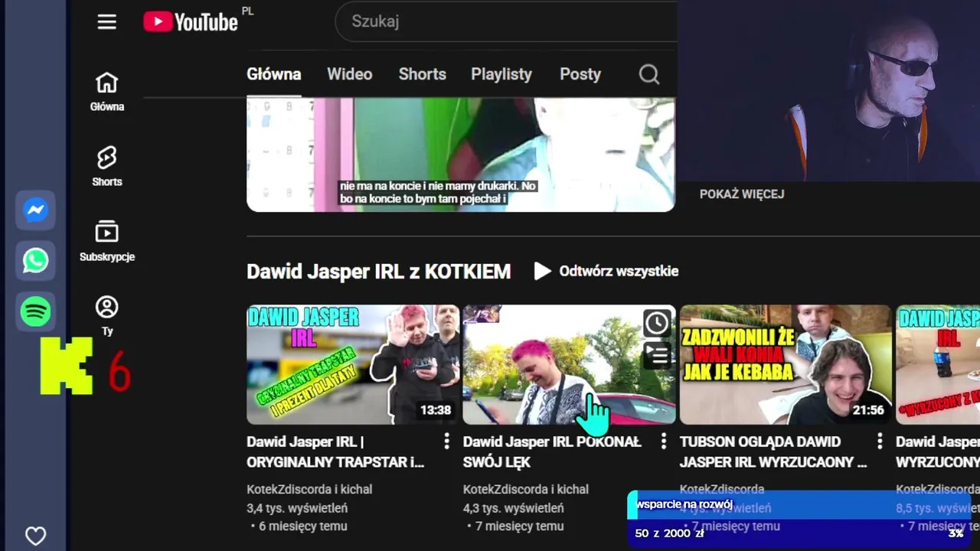
Task: Click Odtwórz wszystkie play all button
Action: pyautogui.click(x=606, y=271)
